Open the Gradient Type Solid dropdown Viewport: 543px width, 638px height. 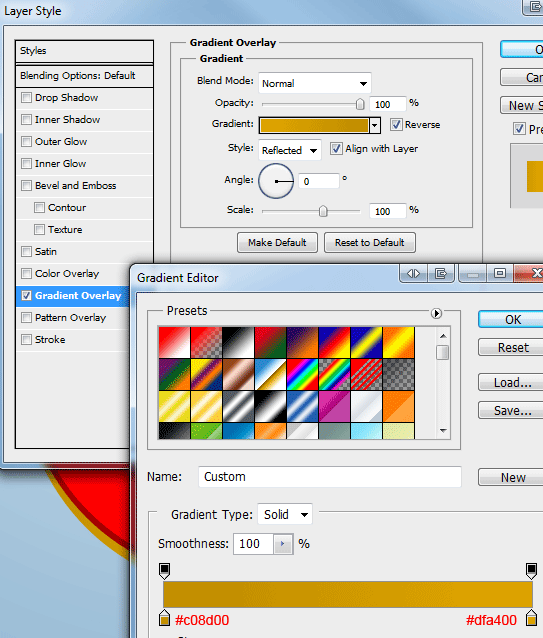285,515
